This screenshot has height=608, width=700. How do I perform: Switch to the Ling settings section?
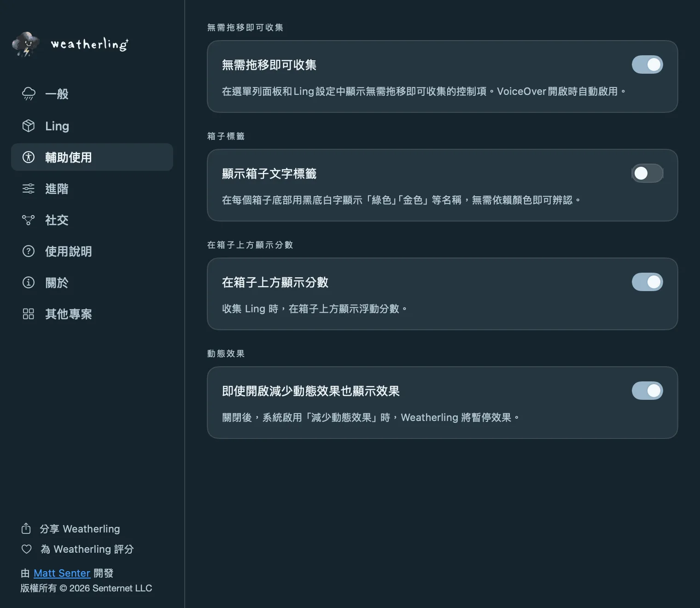[92, 126]
